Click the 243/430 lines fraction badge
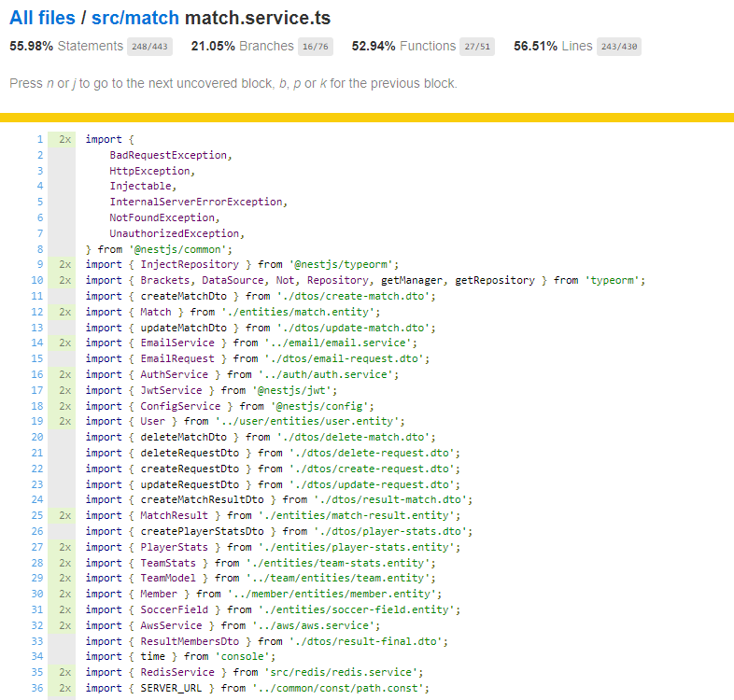The image size is (734, 700). tap(619, 47)
